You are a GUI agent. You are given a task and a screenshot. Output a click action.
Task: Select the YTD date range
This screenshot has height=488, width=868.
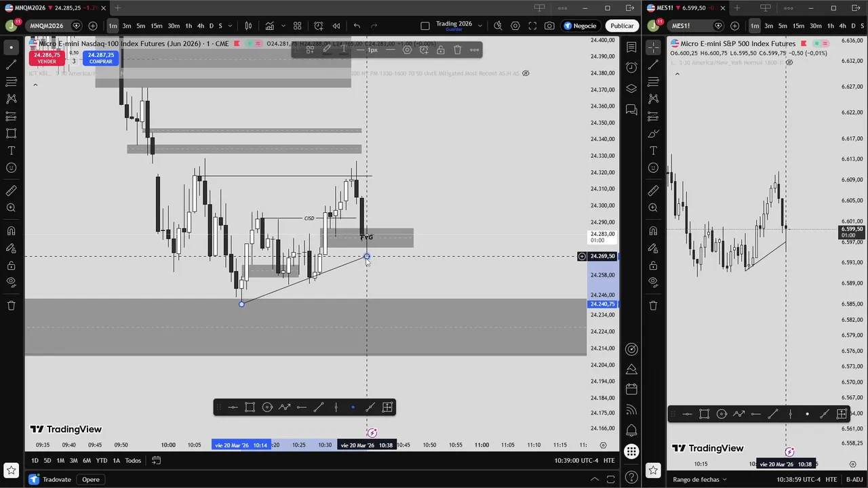point(101,461)
